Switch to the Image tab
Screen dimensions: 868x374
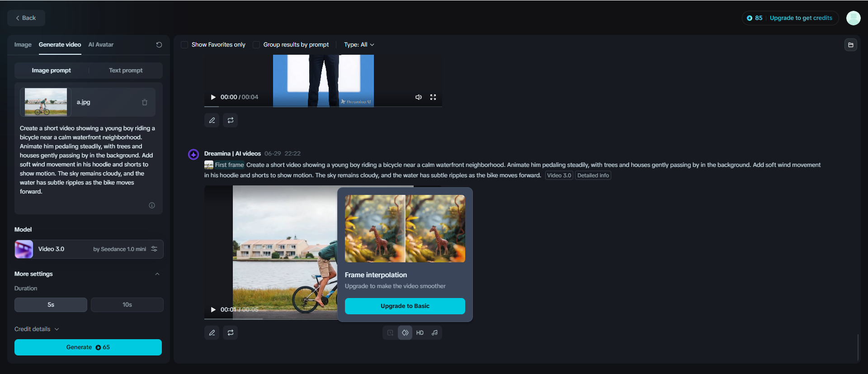pos(23,45)
